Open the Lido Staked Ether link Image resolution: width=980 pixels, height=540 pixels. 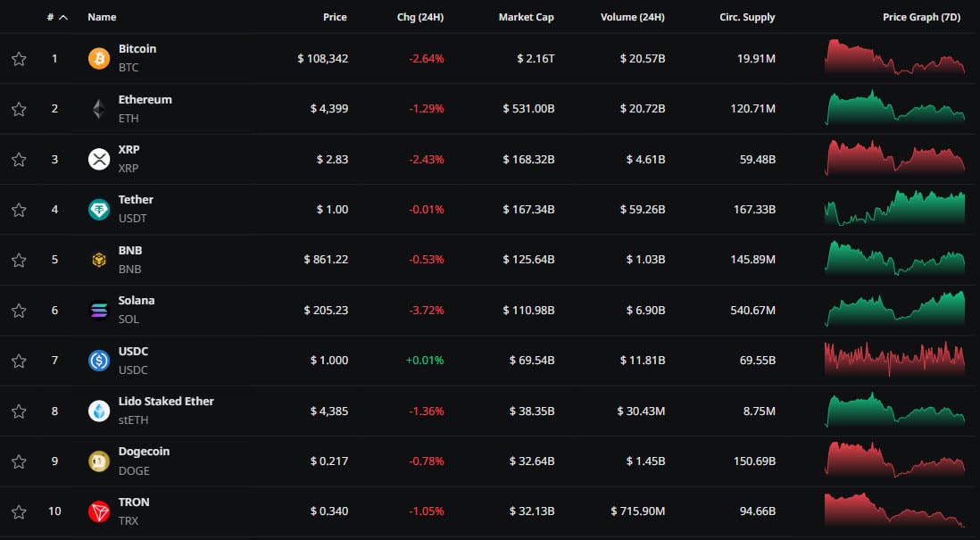point(166,402)
